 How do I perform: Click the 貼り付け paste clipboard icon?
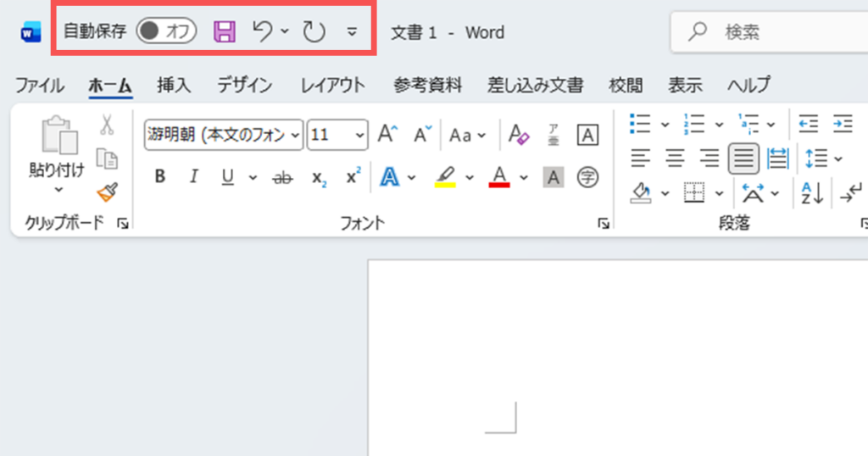pyautogui.click(x=58, y=135)
